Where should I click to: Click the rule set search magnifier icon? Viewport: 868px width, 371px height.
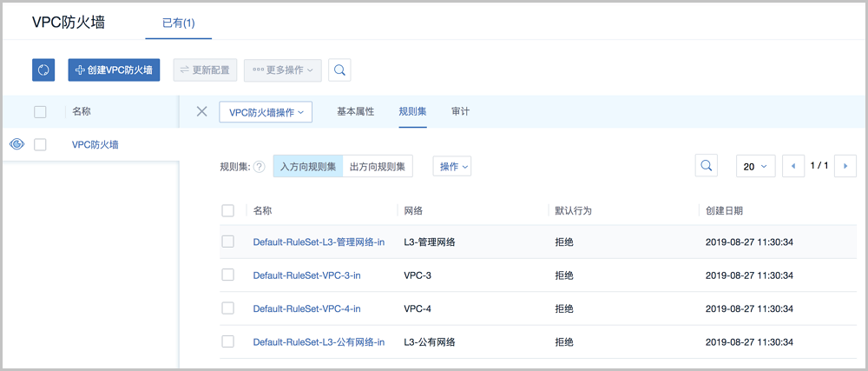[x=707, y=166]
